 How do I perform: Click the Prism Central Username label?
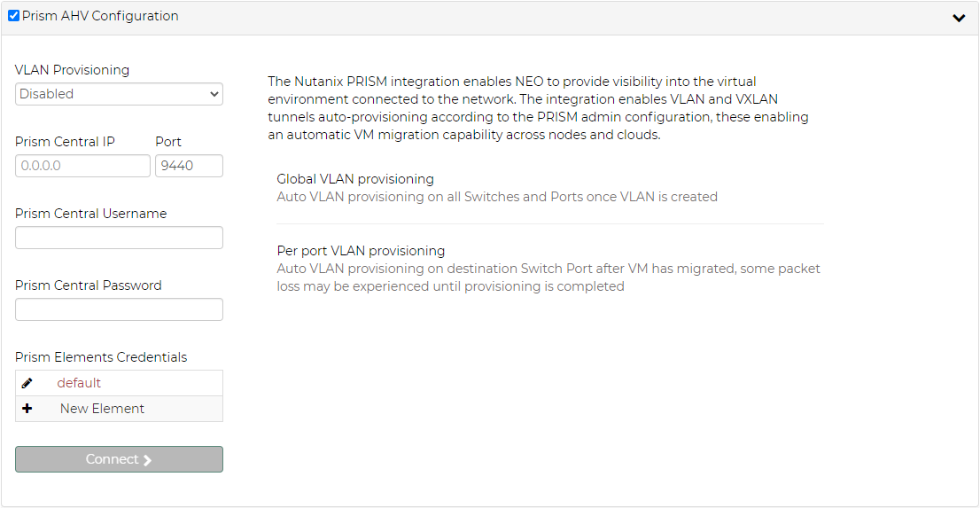coord(90,214)
